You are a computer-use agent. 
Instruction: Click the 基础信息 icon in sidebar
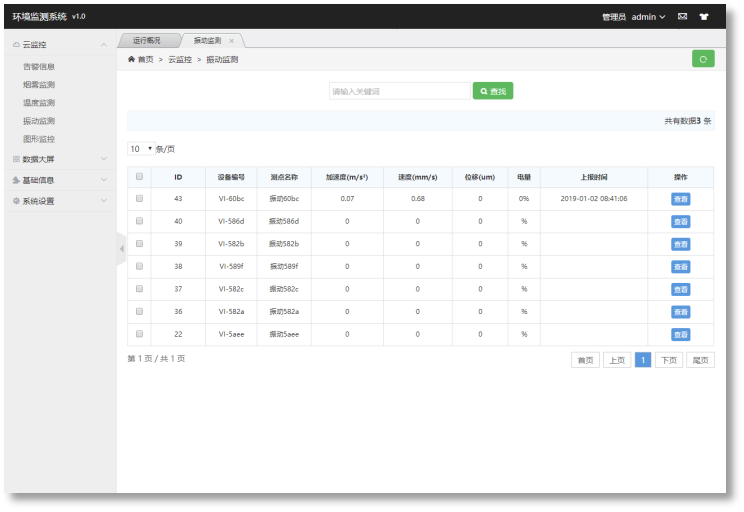point(15,180)
